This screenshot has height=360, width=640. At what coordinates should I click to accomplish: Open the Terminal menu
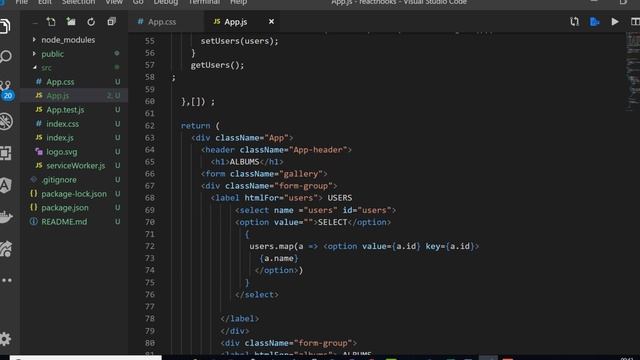tap(204, 2)
